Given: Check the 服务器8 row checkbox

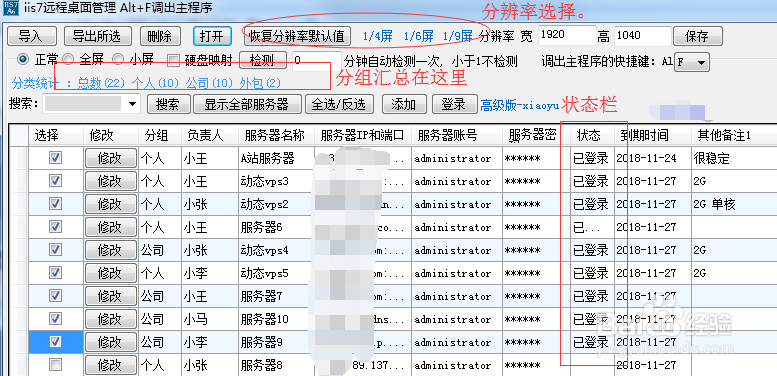Looking at the screenshot, I should tap(56, 365).
